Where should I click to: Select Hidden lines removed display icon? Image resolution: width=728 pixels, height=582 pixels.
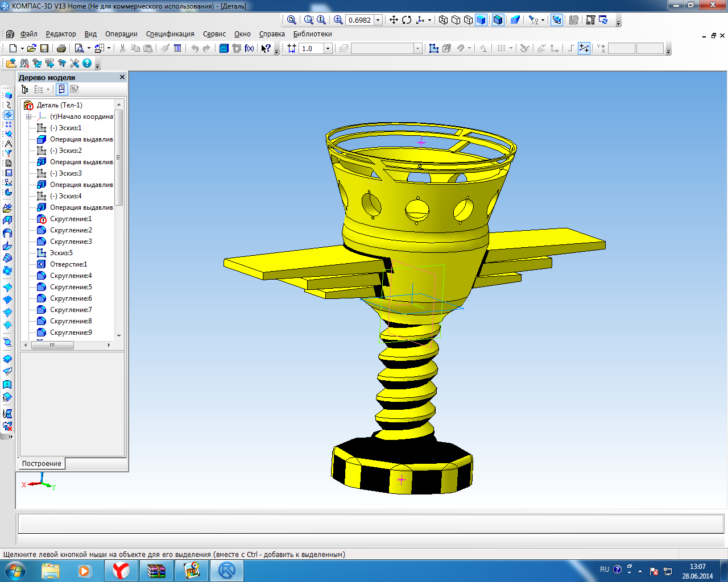(456, 20)
